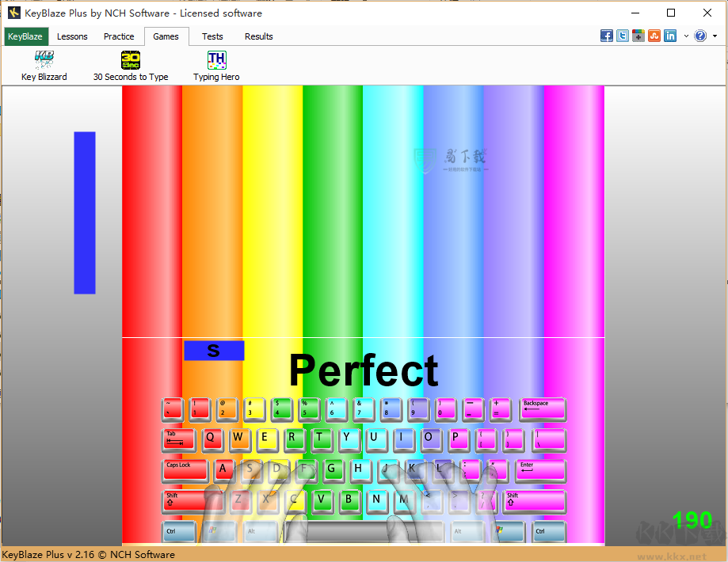Share KeyBlaze on Facebook
The height and width of the screenshot is (562, 728).
[606, 36]
